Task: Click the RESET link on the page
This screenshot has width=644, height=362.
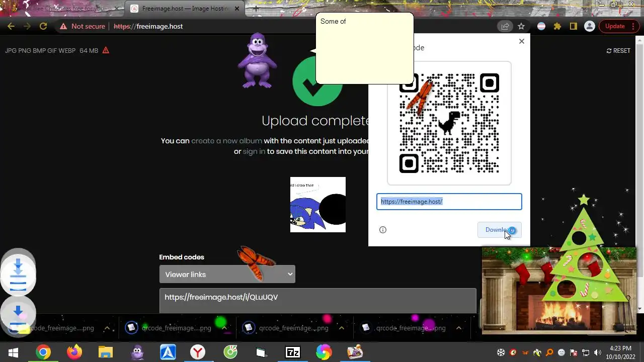Action: [618, 51]
